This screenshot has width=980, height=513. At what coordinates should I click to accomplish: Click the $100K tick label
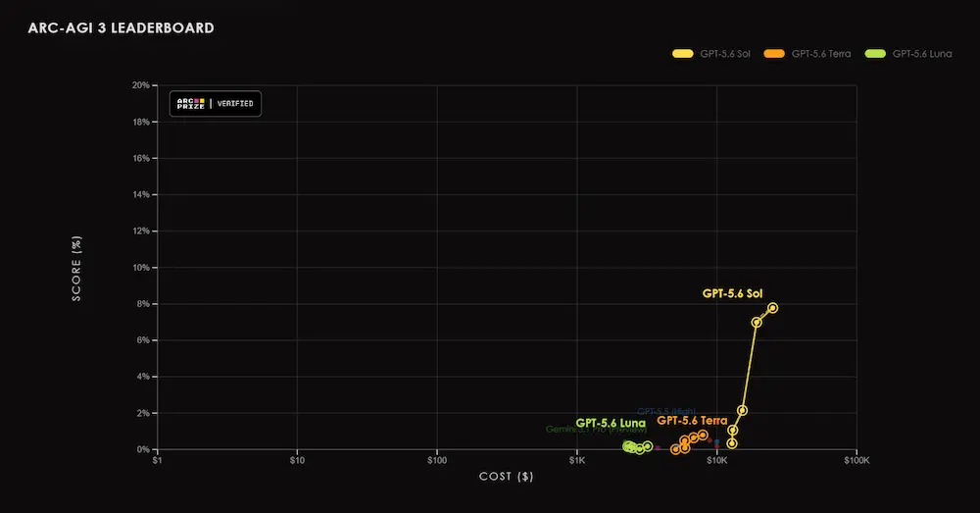click(857, 460)
